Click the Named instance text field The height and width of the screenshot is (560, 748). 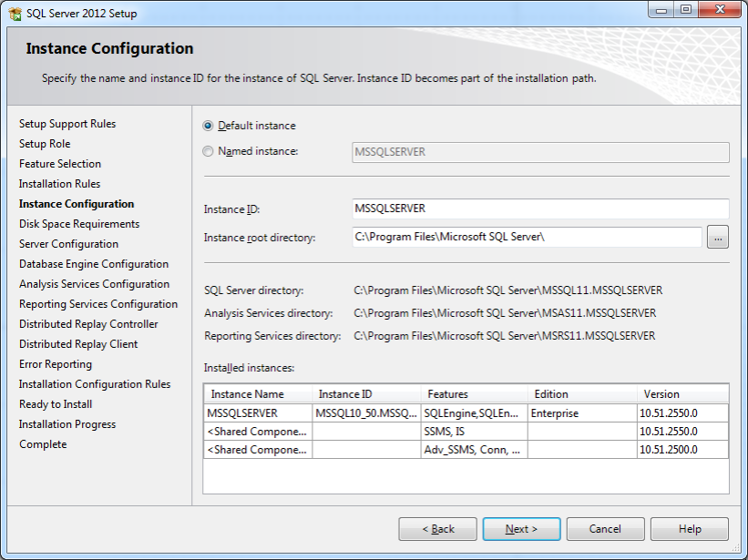click(x=540, y=152)
